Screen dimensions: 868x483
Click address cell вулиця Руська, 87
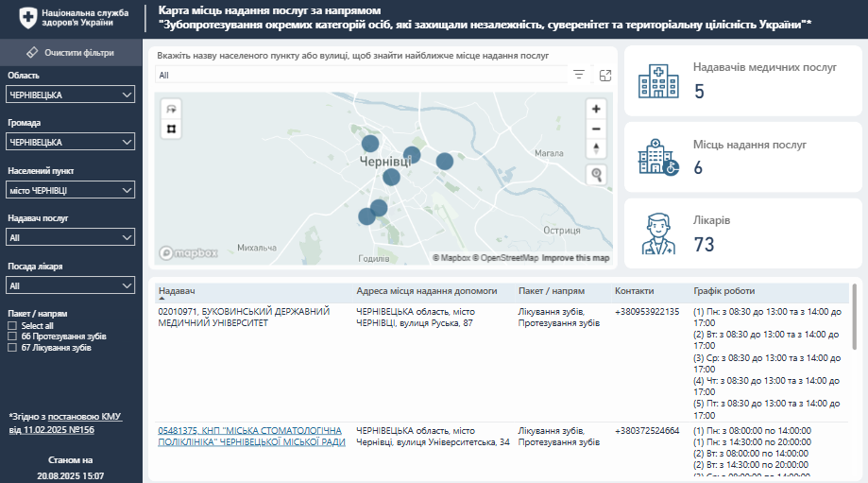tap(416, 317)
